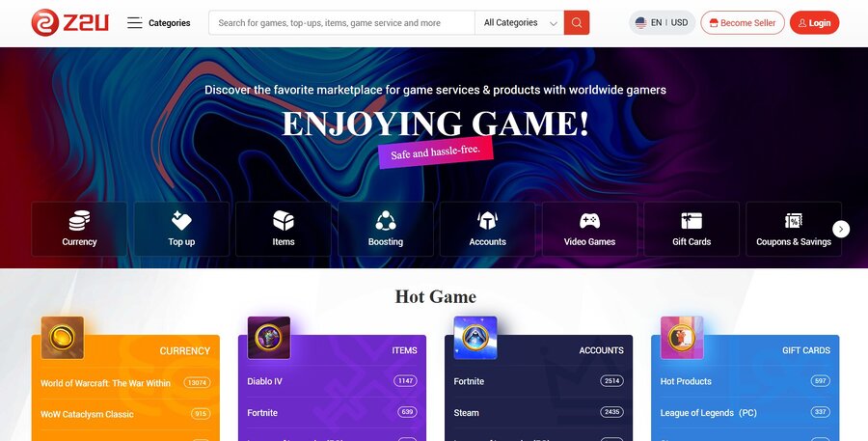Open the Gift Cards category tile
This screenshot has width=868, height=441.
click(x=692, y=229)
